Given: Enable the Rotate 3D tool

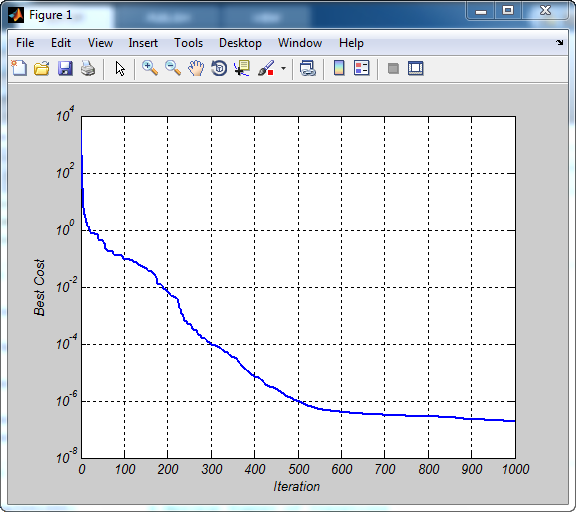Looking at the screenshot, I should tap(219, 68).
